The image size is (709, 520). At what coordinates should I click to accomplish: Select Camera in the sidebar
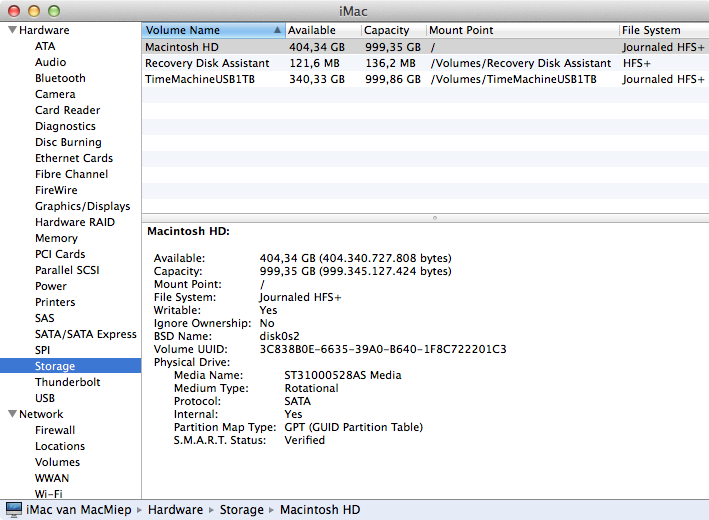pos(55,94)
